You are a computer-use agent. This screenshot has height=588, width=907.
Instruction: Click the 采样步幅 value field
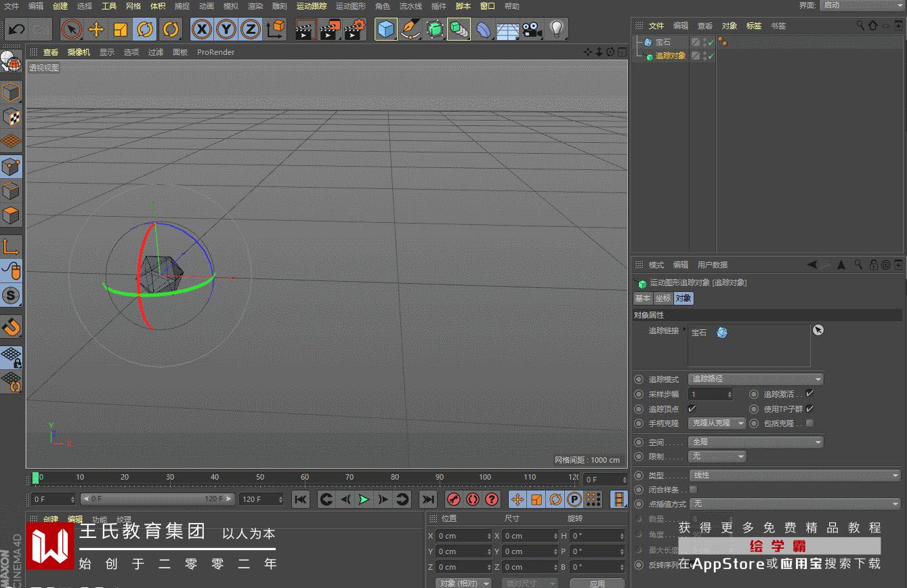click(710, 394)
